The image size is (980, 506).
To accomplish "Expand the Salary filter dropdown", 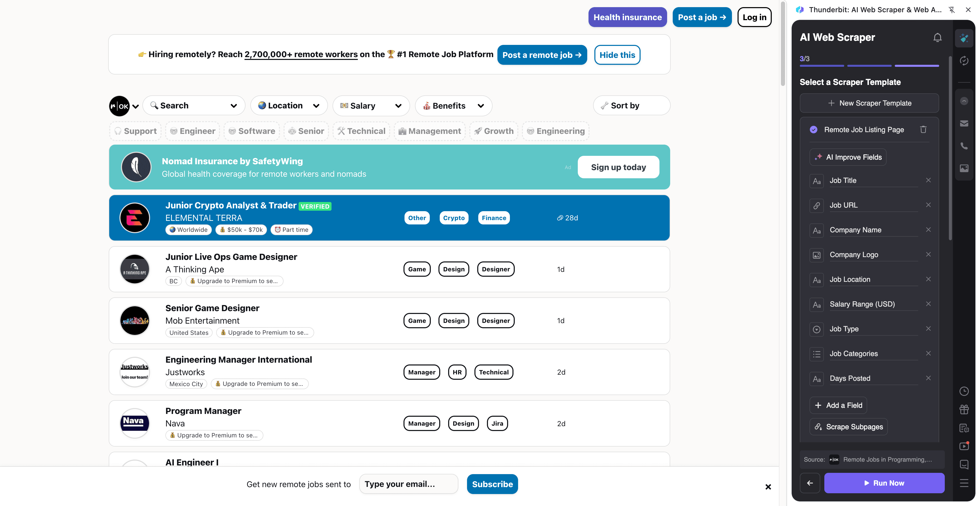I will tap(371, 105).
